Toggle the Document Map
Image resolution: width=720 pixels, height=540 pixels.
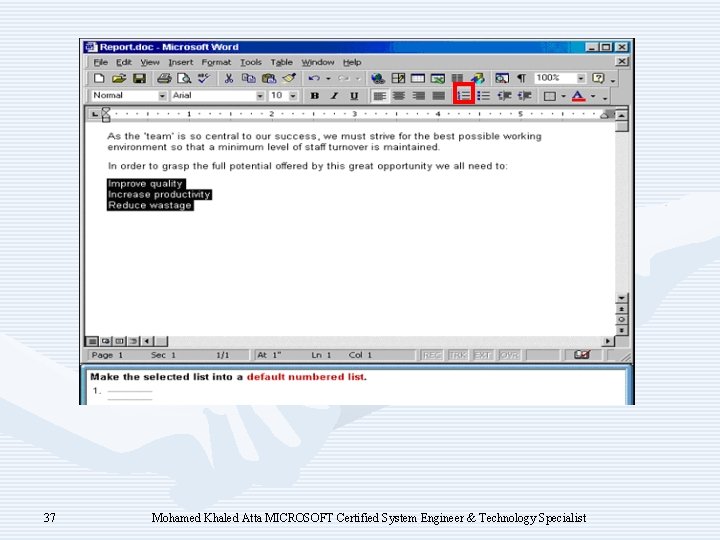point(502,79)
